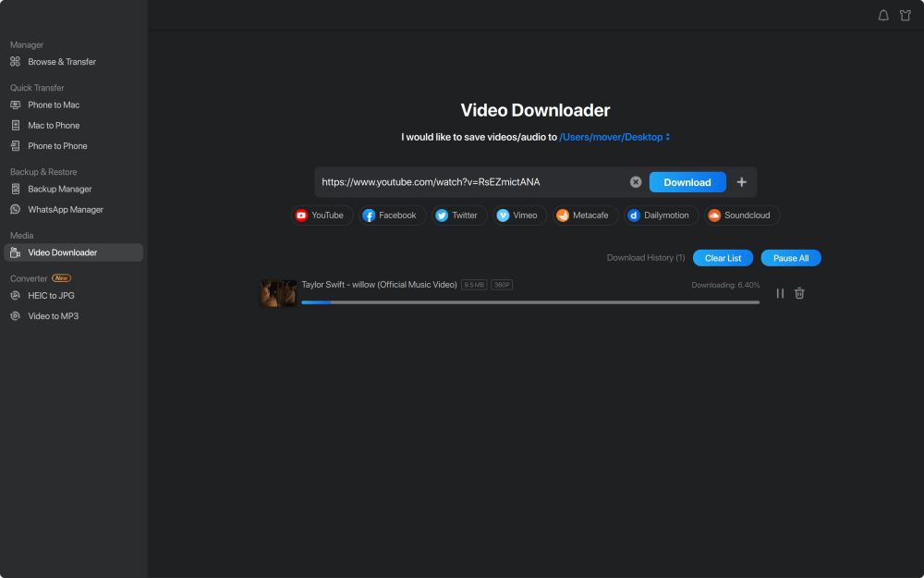Click the Taylor Swift willow video title

pos(380,284)
